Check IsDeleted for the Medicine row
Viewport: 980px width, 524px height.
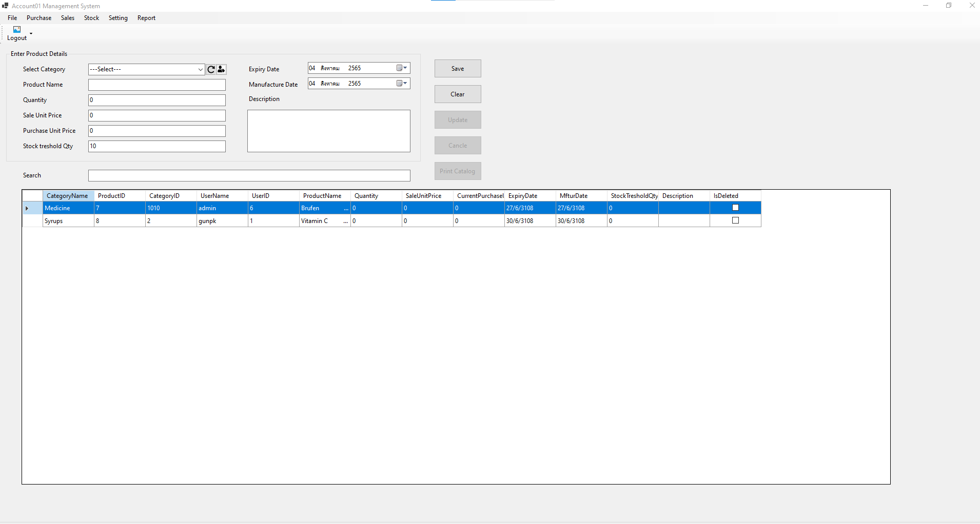point(735,207)
